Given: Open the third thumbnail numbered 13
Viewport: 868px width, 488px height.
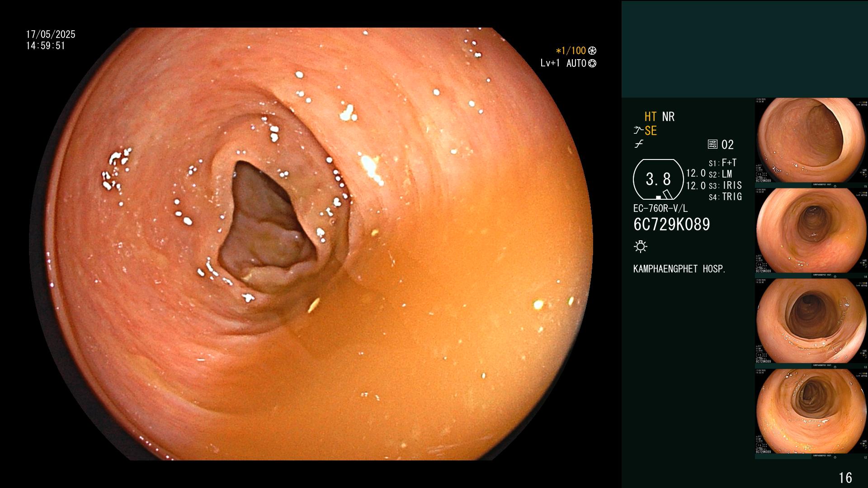Looking at the screenshot, I should tap(811, 323).
